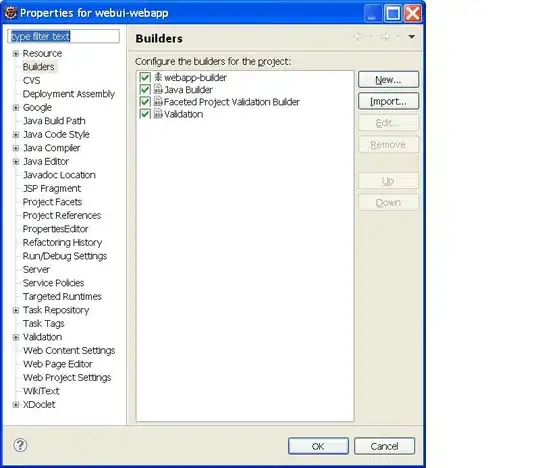Toggle Faceted Project Validation Builder checkbox
The height and width of the screenshot is (468, 540).
145,102
